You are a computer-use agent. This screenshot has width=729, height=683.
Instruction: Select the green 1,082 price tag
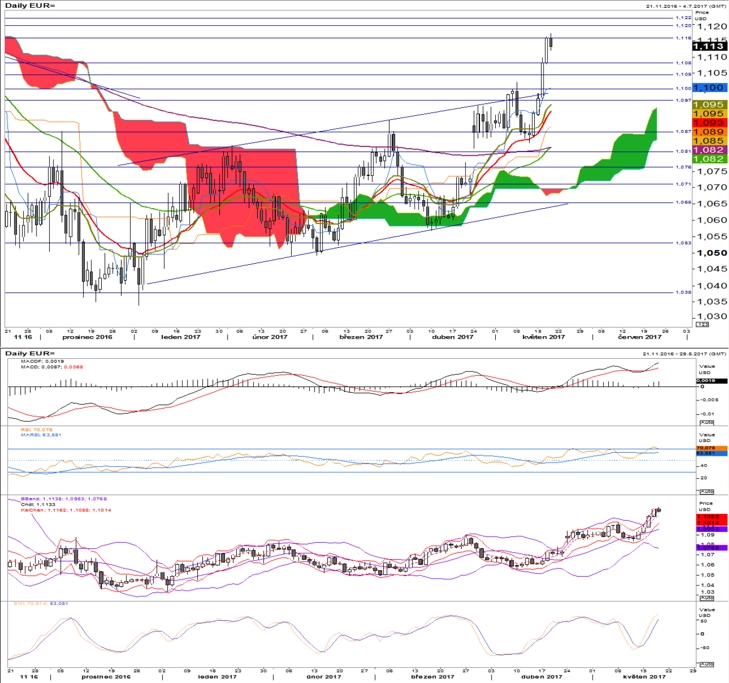pyautogui.click(x=709, y=159)
